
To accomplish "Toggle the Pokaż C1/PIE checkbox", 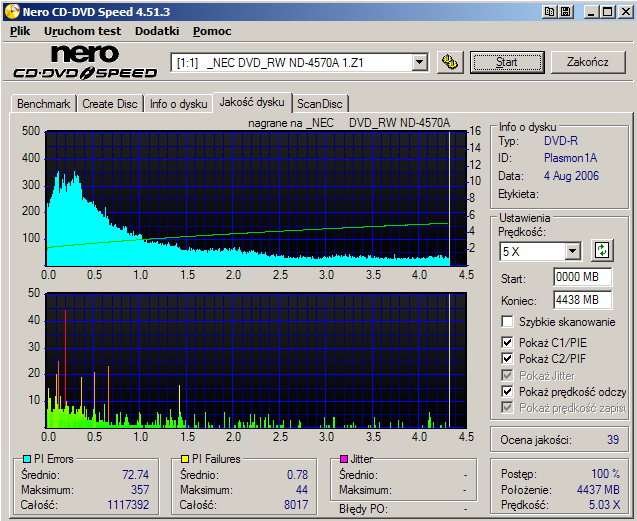I will point(507,342).
